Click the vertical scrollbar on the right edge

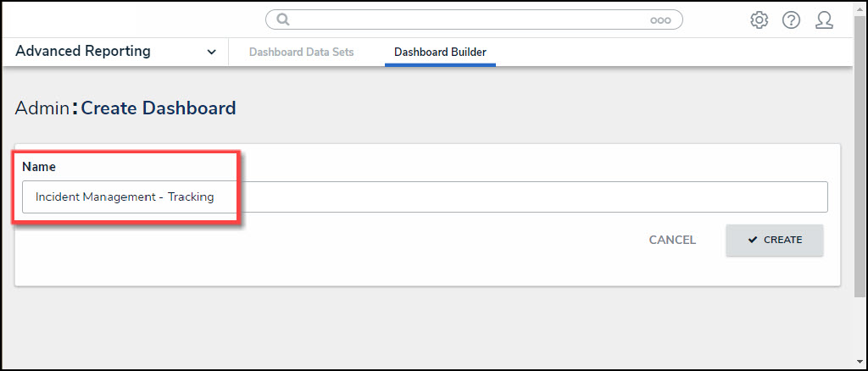(x=860, y=169)
